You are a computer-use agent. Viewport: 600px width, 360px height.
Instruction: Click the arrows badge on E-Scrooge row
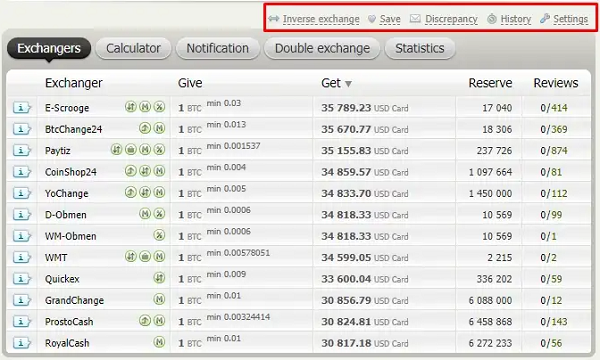[131, 107]
